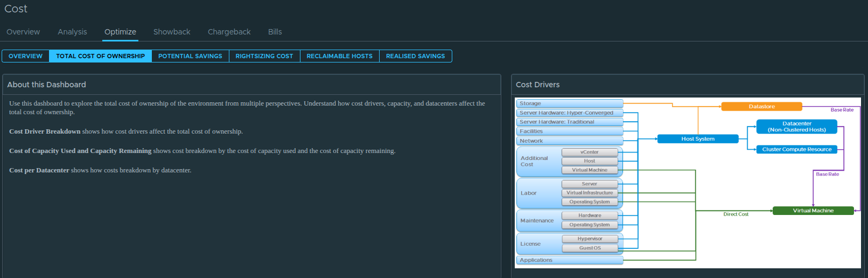Select the blue Host System node
Screen dimensions: 868x278
pyautogui.click(x=698, y=139)
